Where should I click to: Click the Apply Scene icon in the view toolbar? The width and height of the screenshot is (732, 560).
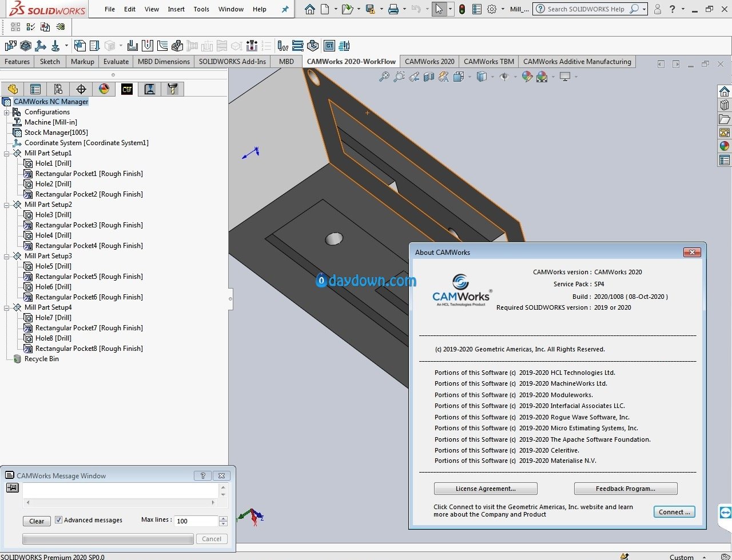pos(542,76)
